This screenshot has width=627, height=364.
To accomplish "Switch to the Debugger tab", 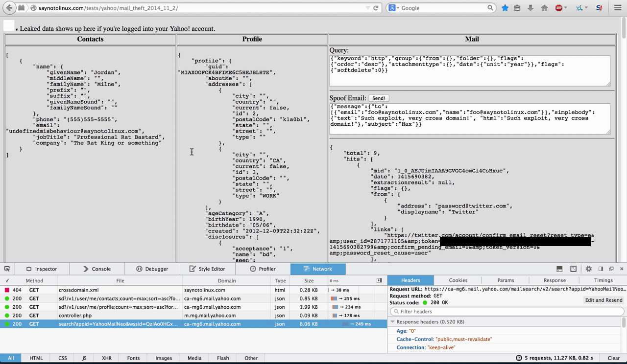I will pos(152,269).
